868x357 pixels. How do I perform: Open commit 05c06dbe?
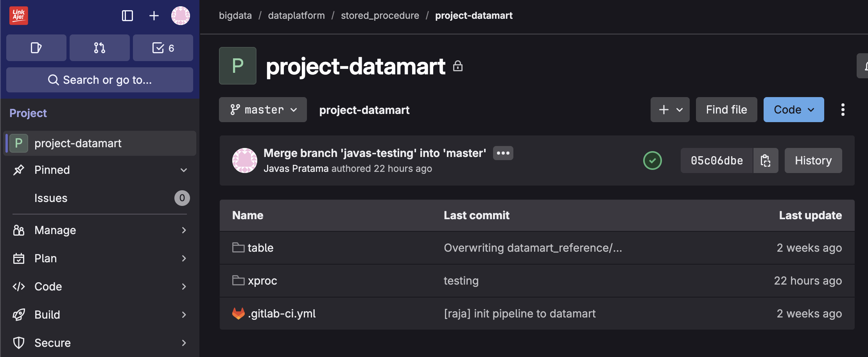(717, 160)
